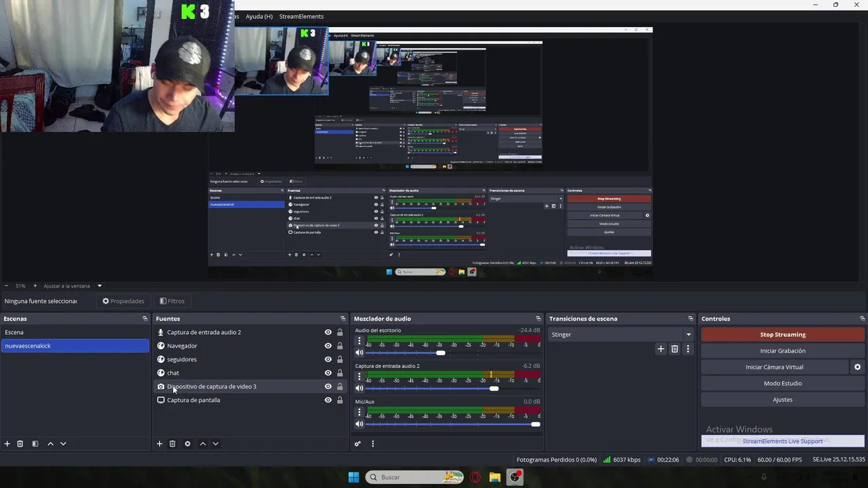
Task: Open the audio mixer bottom three-dot menu
Action: 372,444
